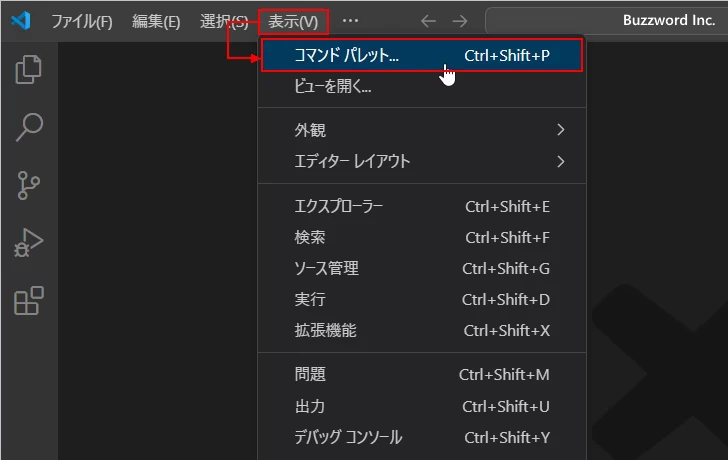
Task: Choose ソース管理 from the menu
Action: [422, 268]
